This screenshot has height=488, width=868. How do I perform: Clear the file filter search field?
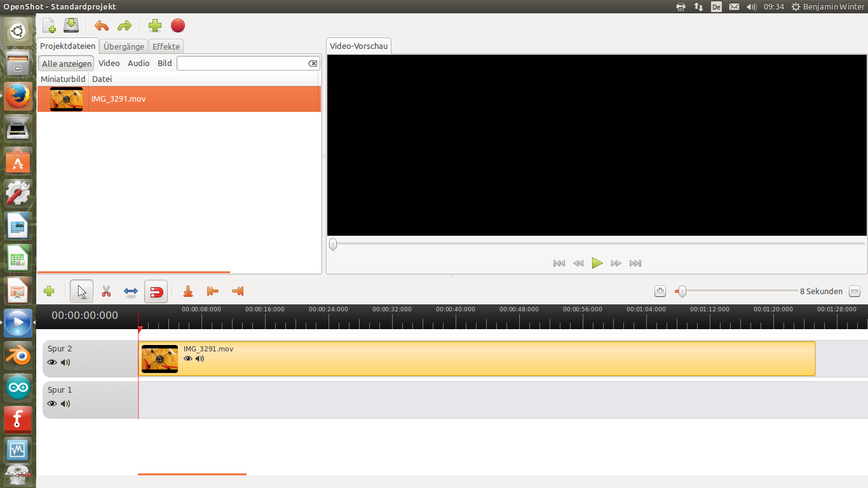(x=313, y=64)
